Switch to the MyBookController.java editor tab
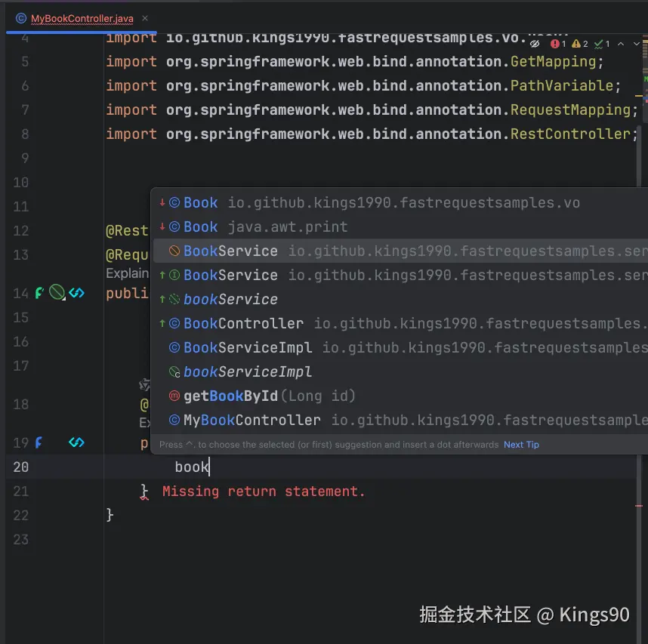This screenshot has width=648, height=644. [x=82, y=19]
